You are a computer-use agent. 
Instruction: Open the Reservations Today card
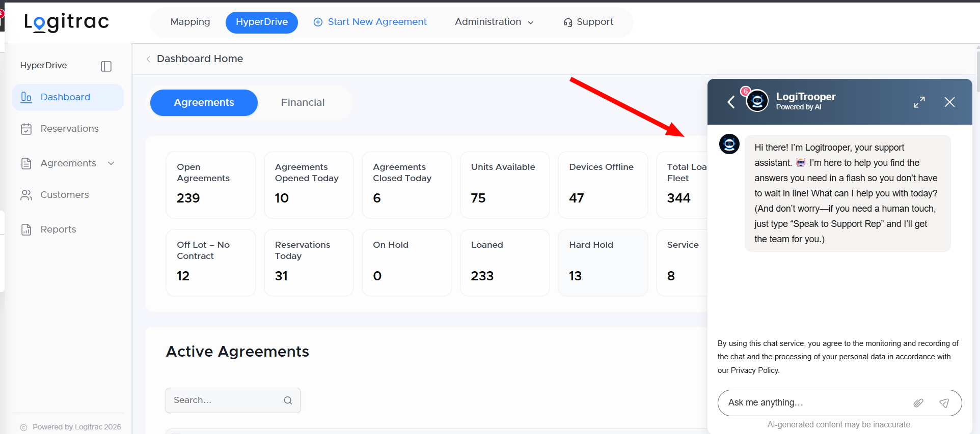309,263
